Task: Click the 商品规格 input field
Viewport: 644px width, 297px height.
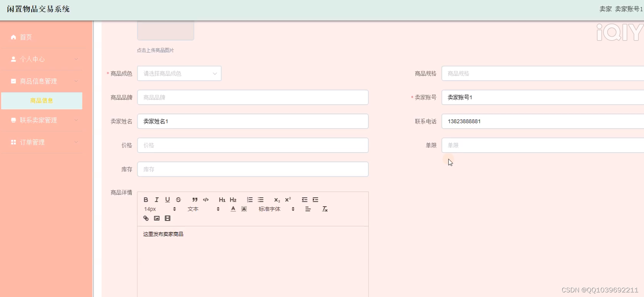Action: pos(543,73)
